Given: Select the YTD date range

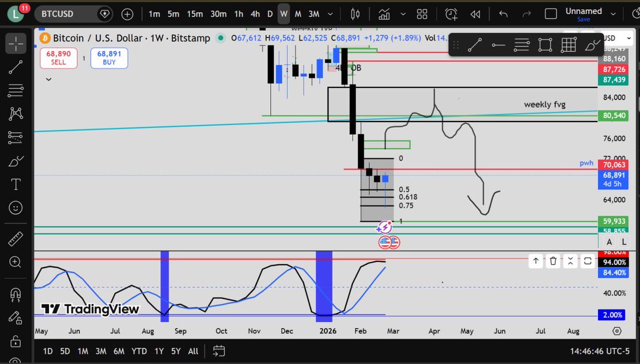Looking at the screenshot, I should point(139,351).
